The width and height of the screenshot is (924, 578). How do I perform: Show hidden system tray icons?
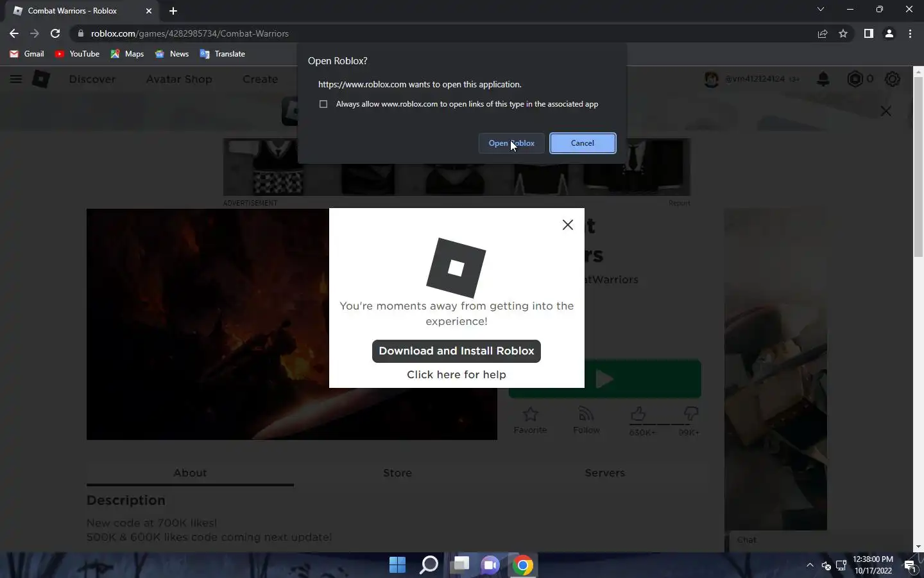[810, 565]
